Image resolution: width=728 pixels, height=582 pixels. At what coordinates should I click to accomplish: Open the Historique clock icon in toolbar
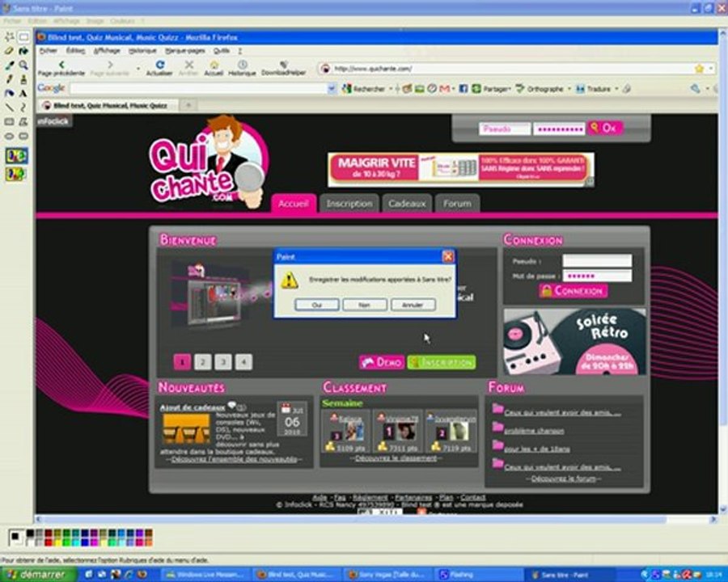tap(242, 65)
